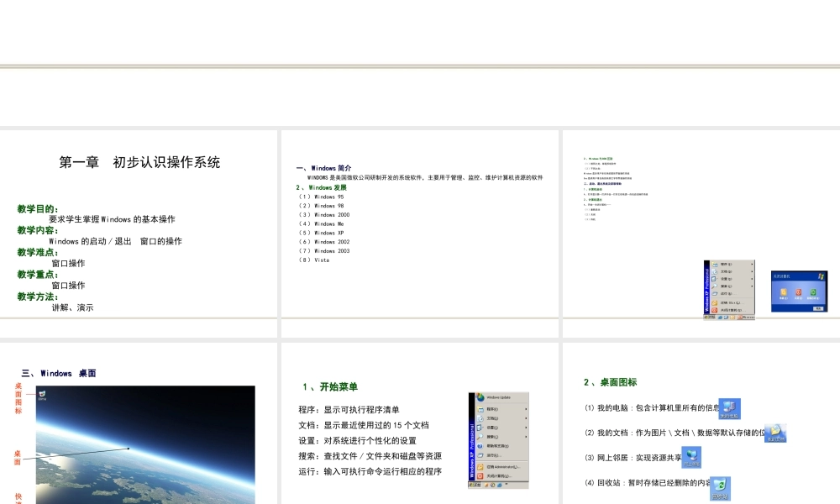The image size is (840, 504).
Task: Click heading 一、Windows 简介
Action: (x=323, y=168)
